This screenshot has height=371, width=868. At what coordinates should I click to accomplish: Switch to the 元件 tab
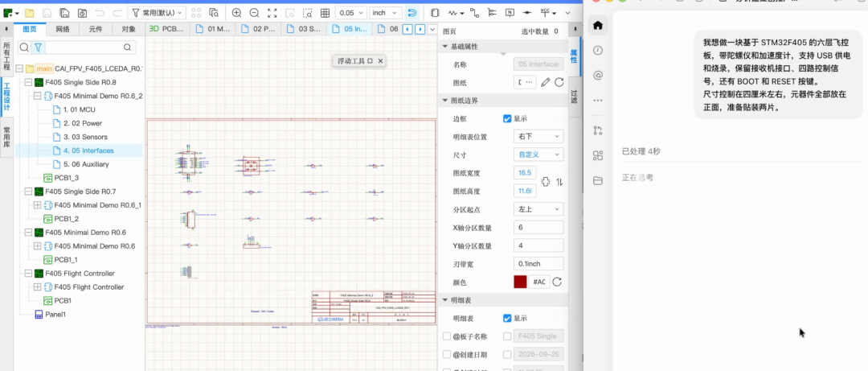[x=95, y=30]
